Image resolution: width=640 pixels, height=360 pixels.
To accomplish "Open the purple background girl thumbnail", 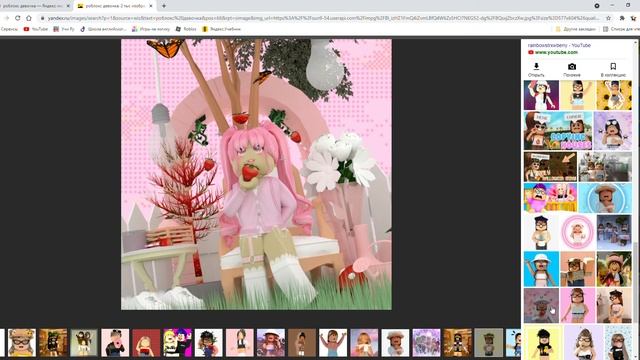I will click(x=613, y=131).
